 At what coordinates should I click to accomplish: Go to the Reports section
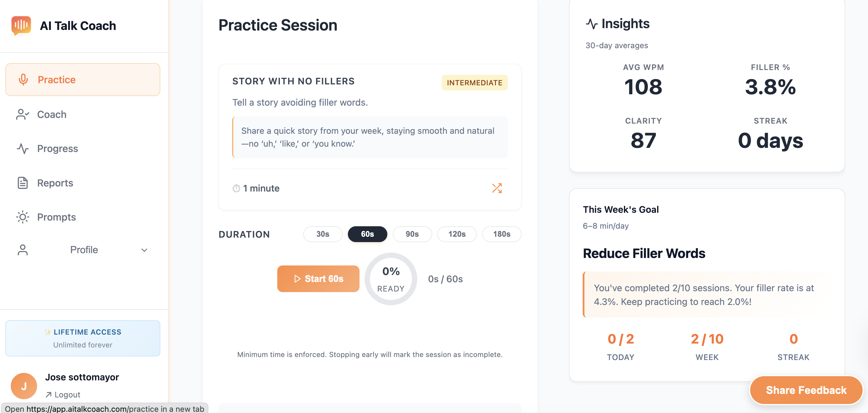click(55, 183)
